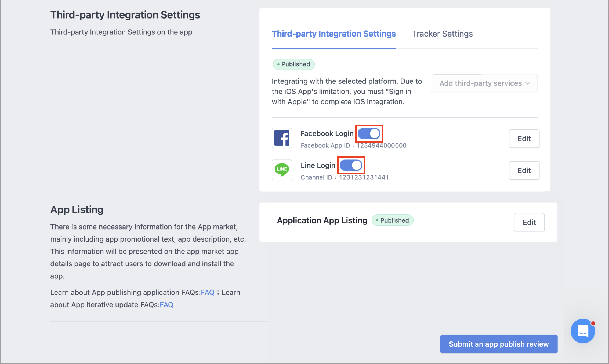This screenshot has height=364, width=609.
Task: Open the App publishing application FAQ link
Action: pyautogui.click(x=208, y=292)
